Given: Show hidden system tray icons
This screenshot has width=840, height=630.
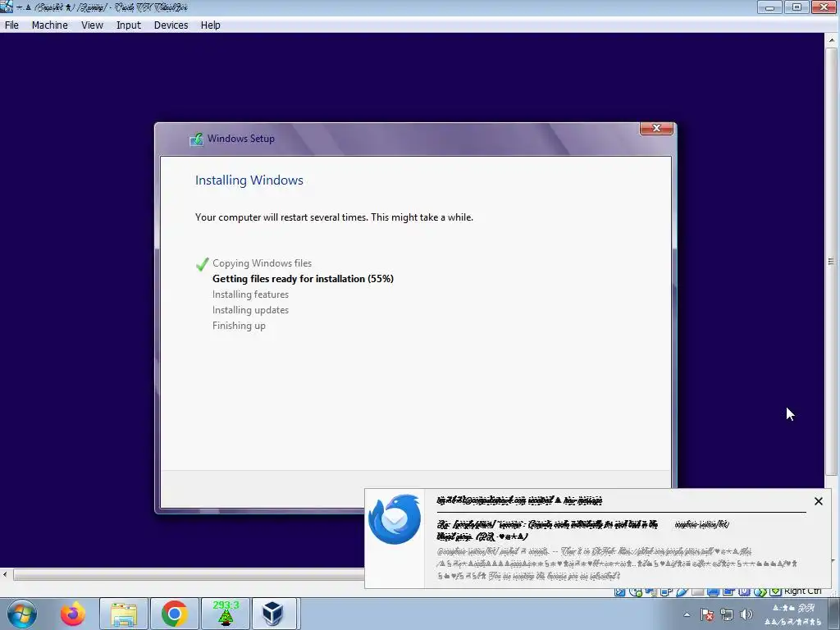Looking at the screenshot, I should click(x=687, y=615).
